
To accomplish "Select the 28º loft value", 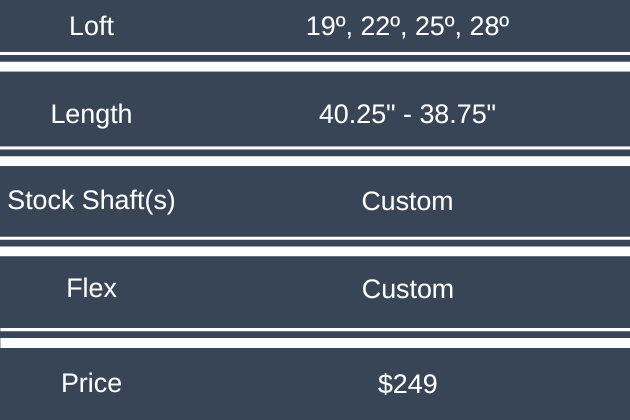I will [x=489, y=27].
